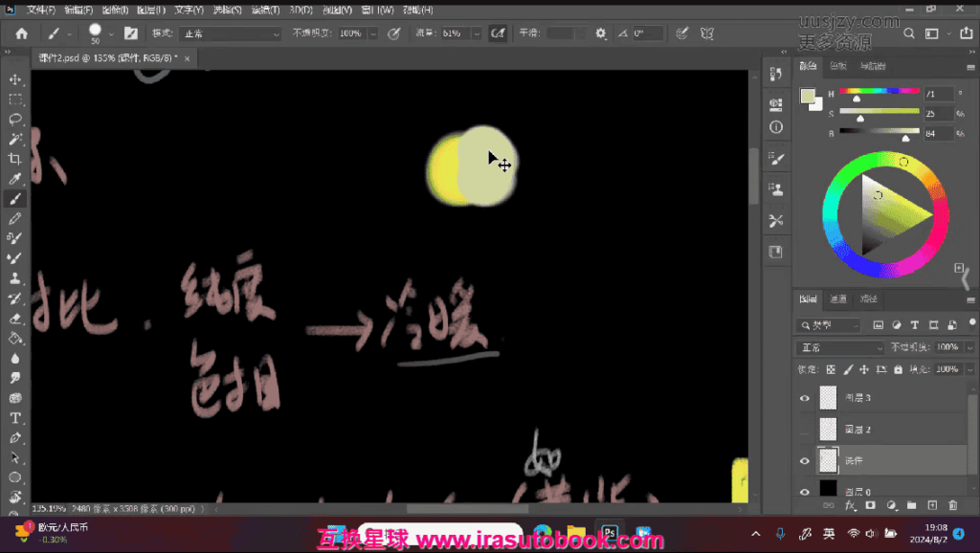The height and width of the screenshot is (553, 980).
Task: Open the 3D(D) menu
Action: (301, 10)
